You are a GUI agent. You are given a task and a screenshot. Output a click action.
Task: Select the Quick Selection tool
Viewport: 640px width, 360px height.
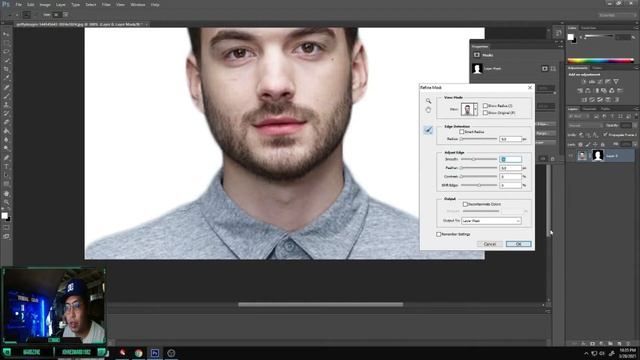(x=6, y=60)
